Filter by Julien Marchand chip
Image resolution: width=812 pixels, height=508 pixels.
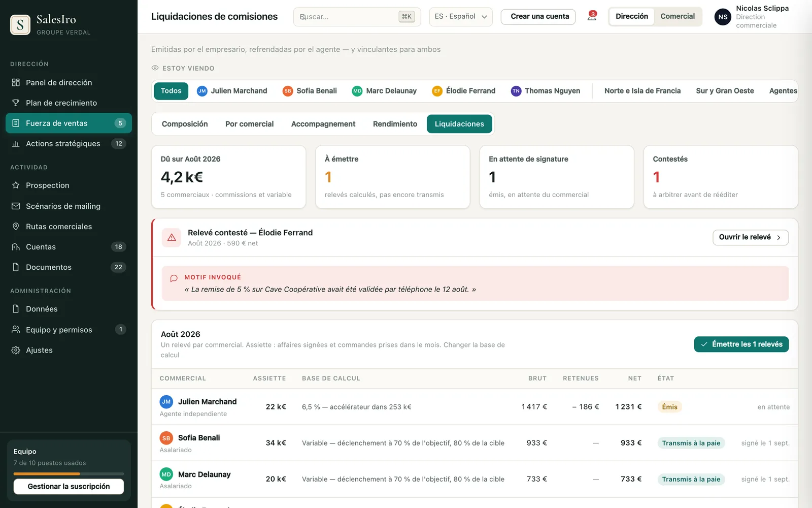[232, 91]
